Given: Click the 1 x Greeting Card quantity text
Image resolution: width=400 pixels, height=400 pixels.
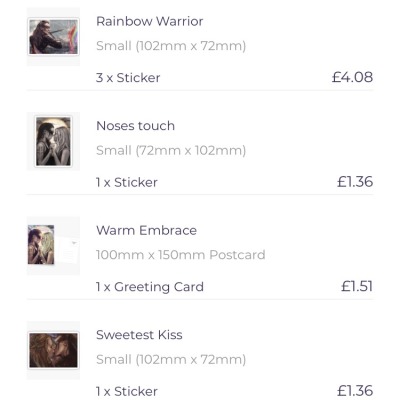Looking at the screenshot, I should (x=150, y=287).
